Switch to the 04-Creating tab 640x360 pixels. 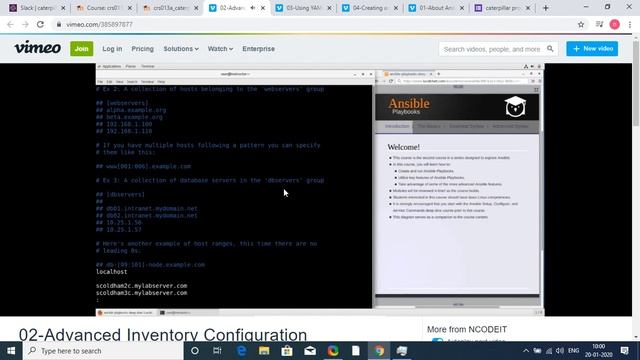click(369, 8)
